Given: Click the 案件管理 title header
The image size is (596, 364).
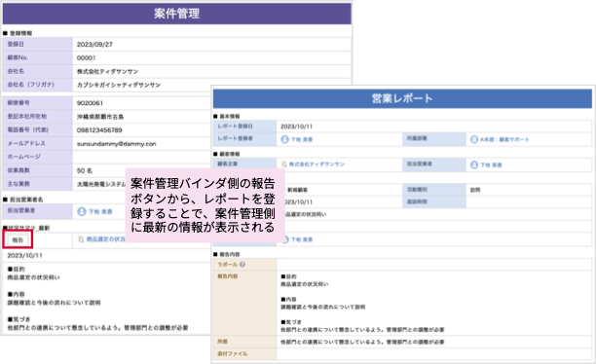Looking at the screenshot, I should point(176,14).
